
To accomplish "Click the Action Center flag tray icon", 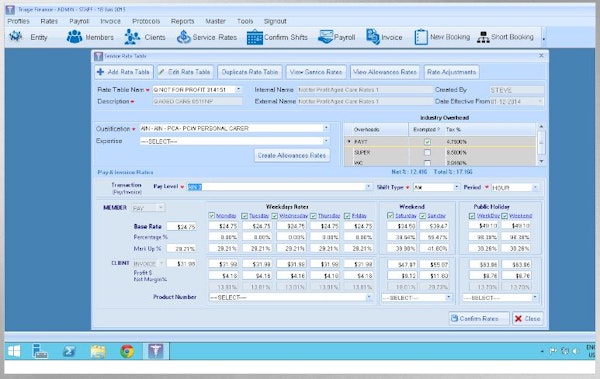I will click(553, 351).
